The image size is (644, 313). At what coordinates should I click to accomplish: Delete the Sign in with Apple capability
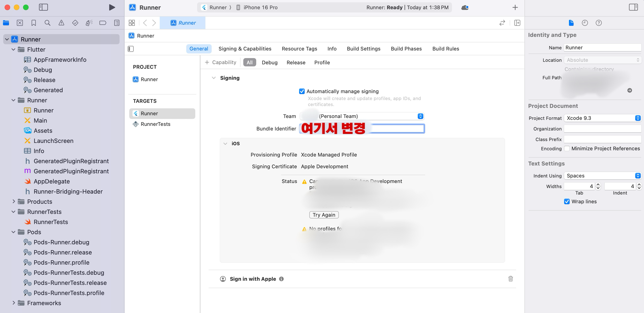510,279
